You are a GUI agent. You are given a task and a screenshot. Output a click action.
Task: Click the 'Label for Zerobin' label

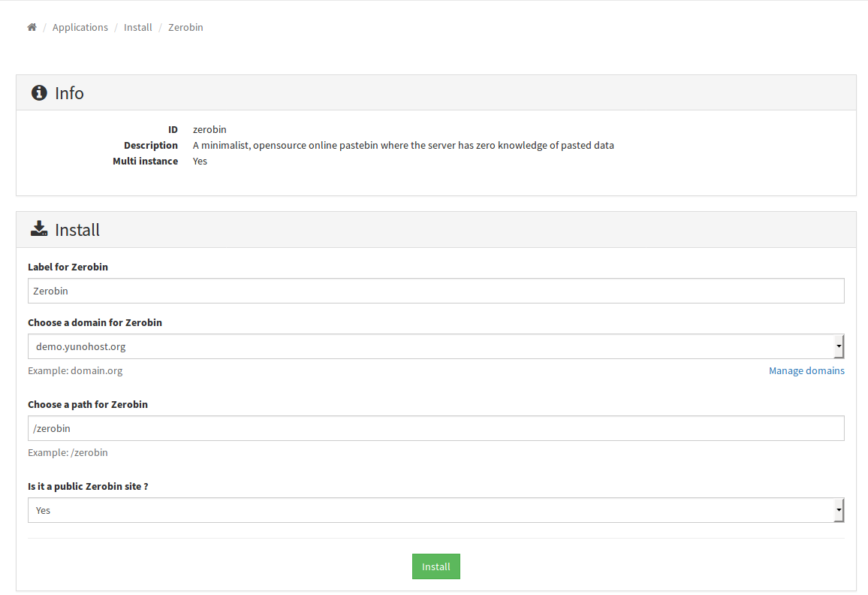pos(68,267)
